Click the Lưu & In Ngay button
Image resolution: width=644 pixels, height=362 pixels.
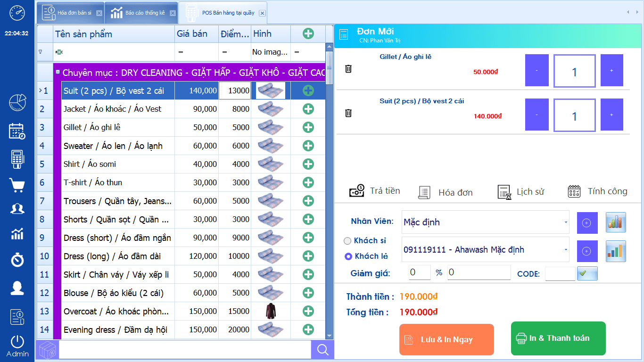click(446, 339)
